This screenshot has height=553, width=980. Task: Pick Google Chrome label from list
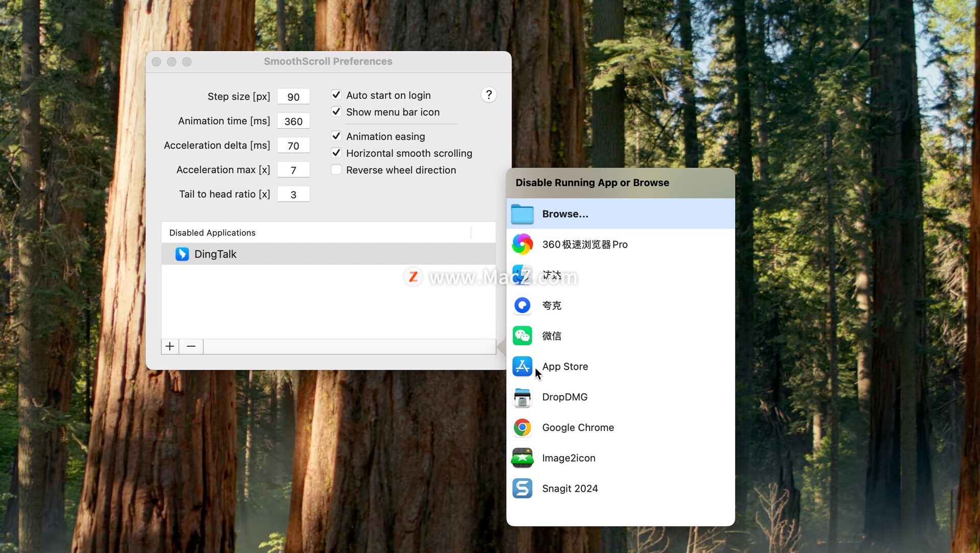coord(578,428)
